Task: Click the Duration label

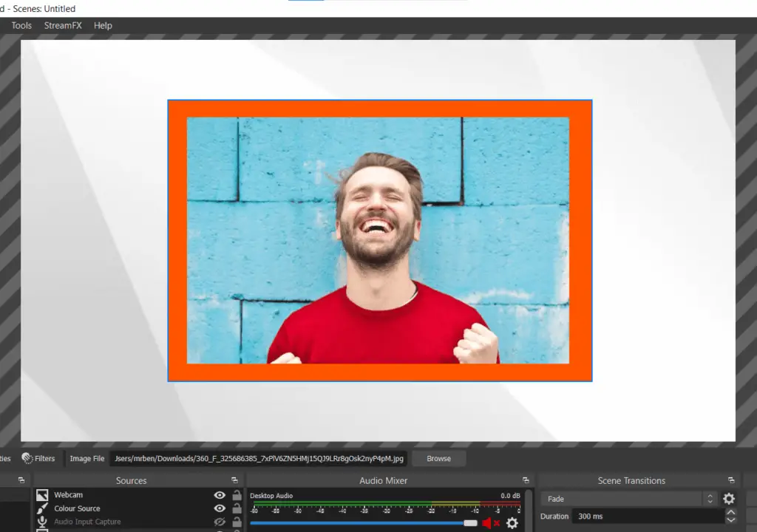Action: [x=554, y=516]
